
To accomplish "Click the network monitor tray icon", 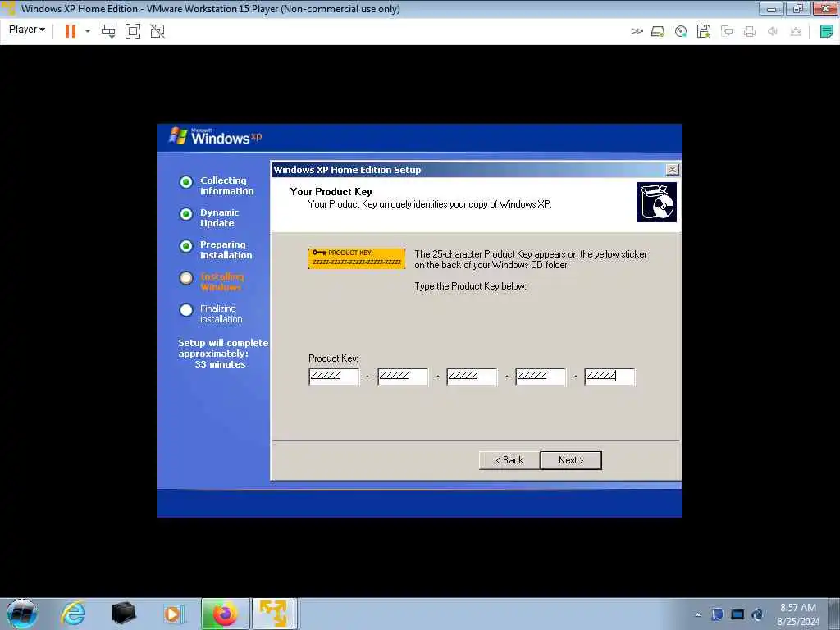I will 737,614.
